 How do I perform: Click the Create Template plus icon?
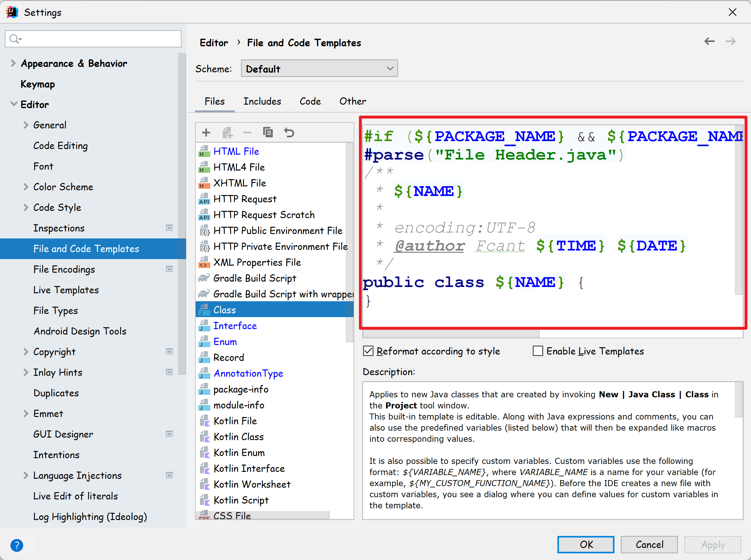click(206, 133)
